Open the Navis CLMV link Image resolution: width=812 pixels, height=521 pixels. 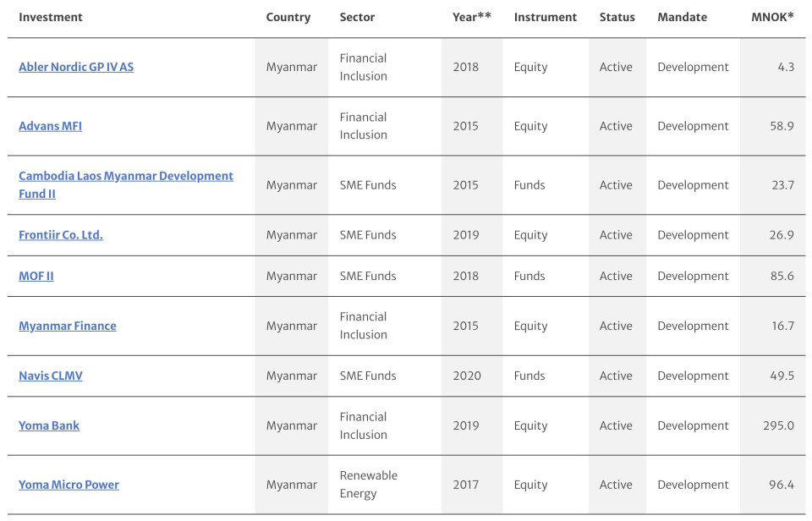tap(50, 376)
